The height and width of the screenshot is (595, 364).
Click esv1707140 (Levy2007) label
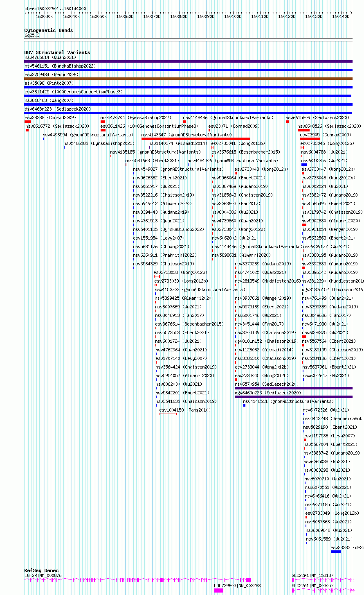181,358
